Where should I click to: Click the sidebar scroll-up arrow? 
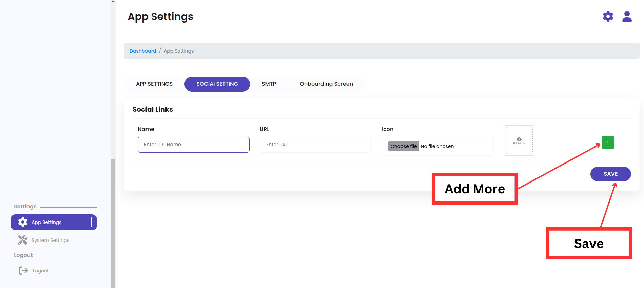tap(113, 1)
